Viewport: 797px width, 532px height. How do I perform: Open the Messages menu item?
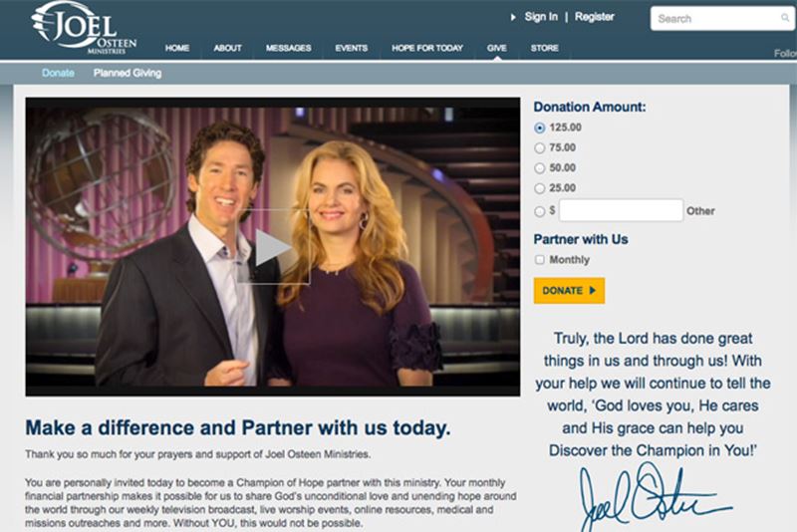(288, 48)
